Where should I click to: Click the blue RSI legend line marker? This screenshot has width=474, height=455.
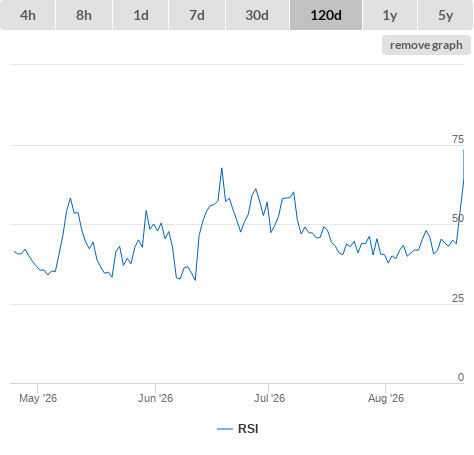pyautogui.click(x=225, y=429)
